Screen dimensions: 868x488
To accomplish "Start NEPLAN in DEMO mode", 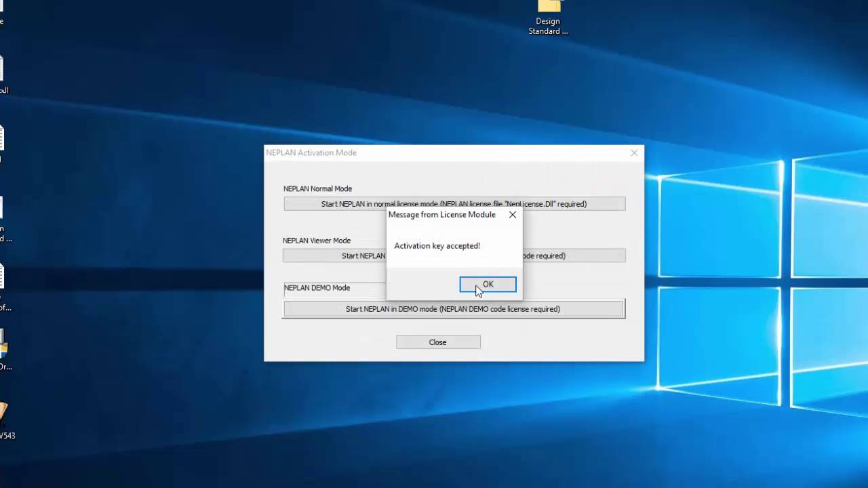I will tap(453, 309).
